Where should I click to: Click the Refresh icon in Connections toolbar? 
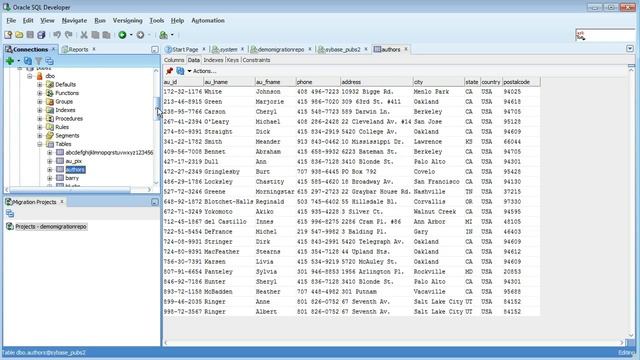pos(28,61)
